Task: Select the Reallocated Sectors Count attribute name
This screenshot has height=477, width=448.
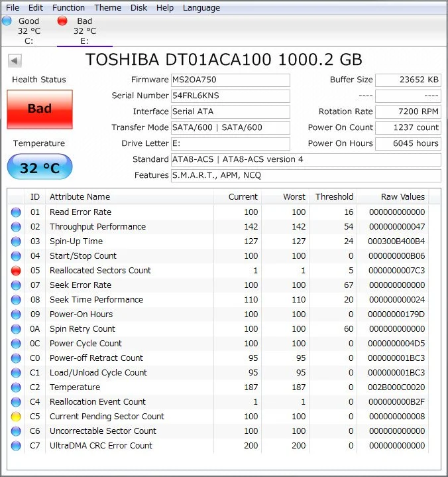Action: 100,271
